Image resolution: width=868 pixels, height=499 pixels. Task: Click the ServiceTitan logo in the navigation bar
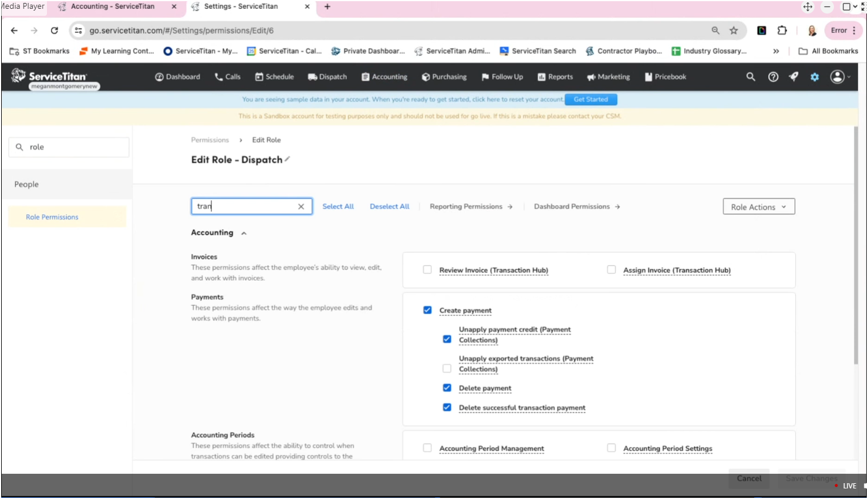[x=49, y=76]
